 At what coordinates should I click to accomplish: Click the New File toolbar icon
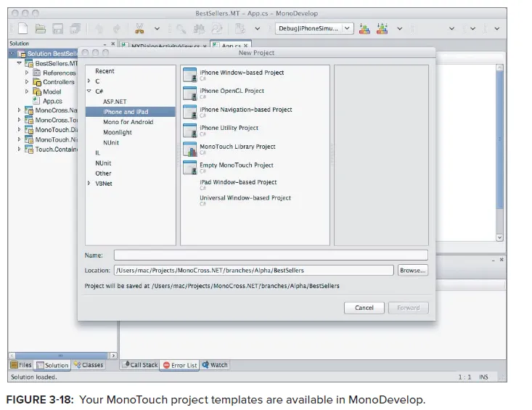pyautogui.click(x=22, y=28)
